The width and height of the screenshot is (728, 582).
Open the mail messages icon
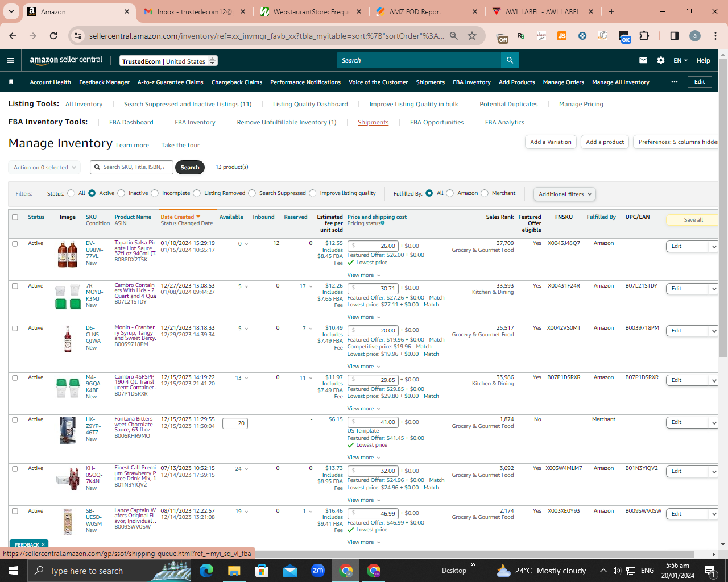pos(643,60)
